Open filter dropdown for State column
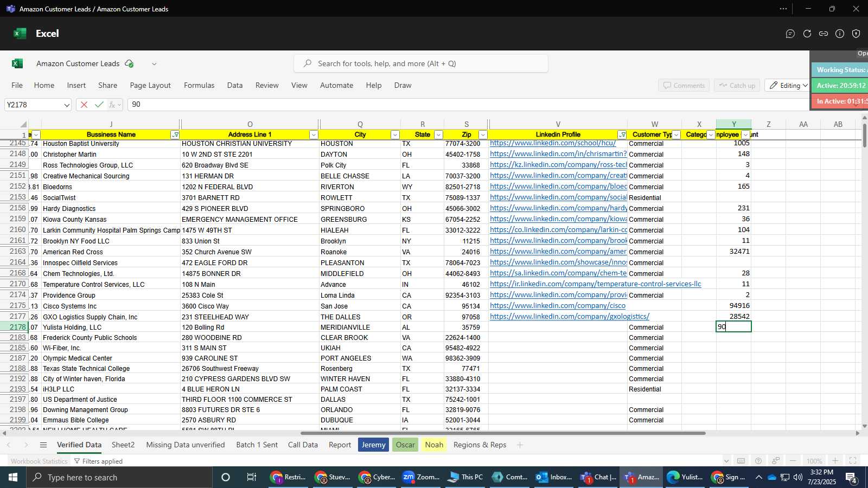This screenshot has width=868, height=488. tap(438, 134)
